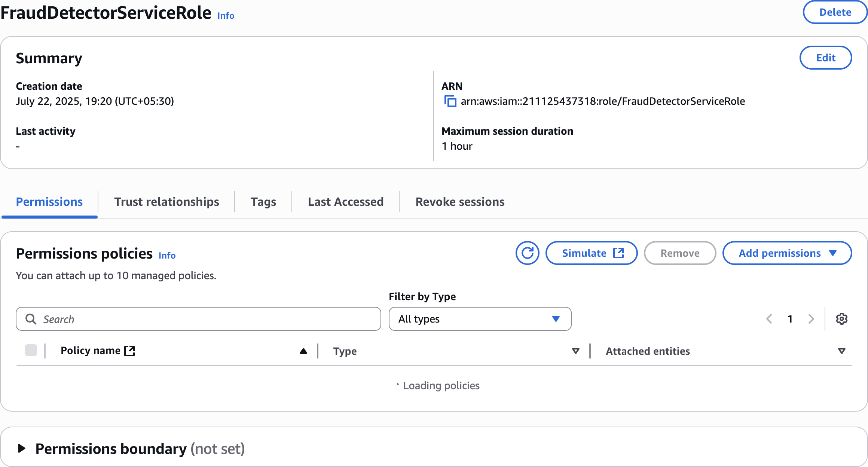Open table preferences gear icon

pyautogui.click(x=841, y=319)
